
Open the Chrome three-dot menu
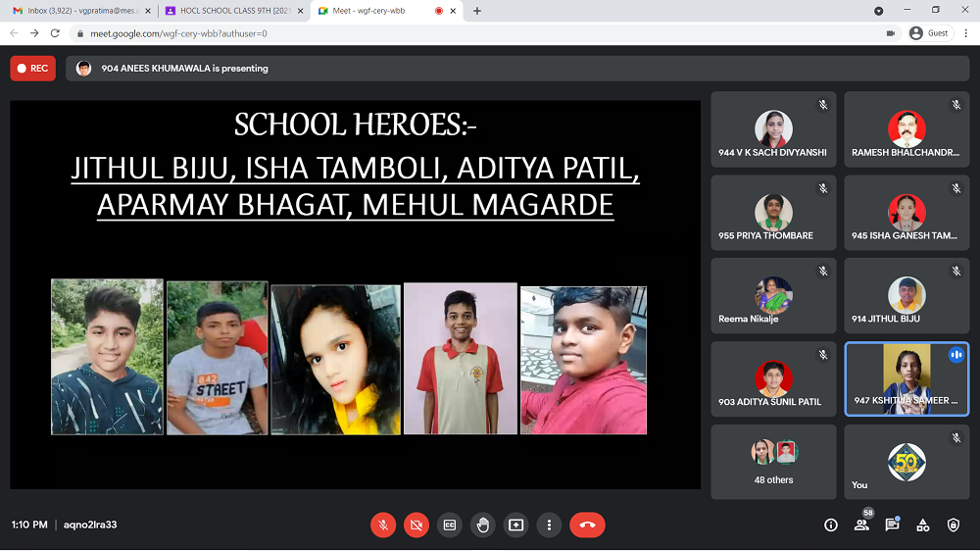point(965,32)
